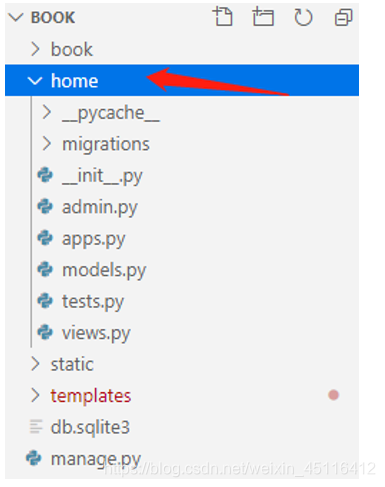Screen dimensions: 385x487
Task: Click the modified dot on templates
Action: (333, 395)
